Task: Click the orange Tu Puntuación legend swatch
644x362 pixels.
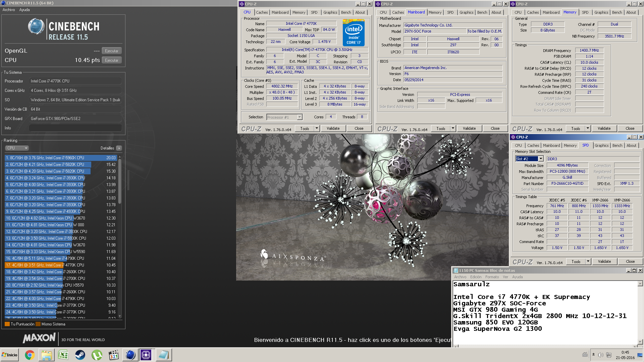Action: click(7, 324)
